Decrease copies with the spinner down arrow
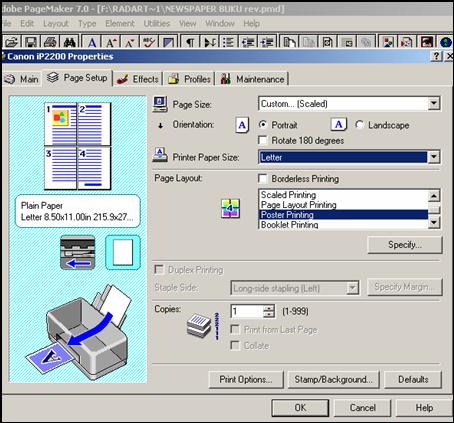454x423 pixels. [269, 315]
